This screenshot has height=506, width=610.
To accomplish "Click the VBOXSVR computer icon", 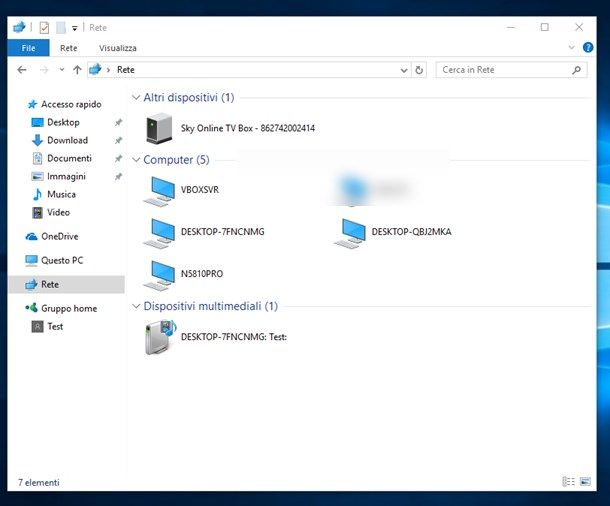I will [159, 190].
